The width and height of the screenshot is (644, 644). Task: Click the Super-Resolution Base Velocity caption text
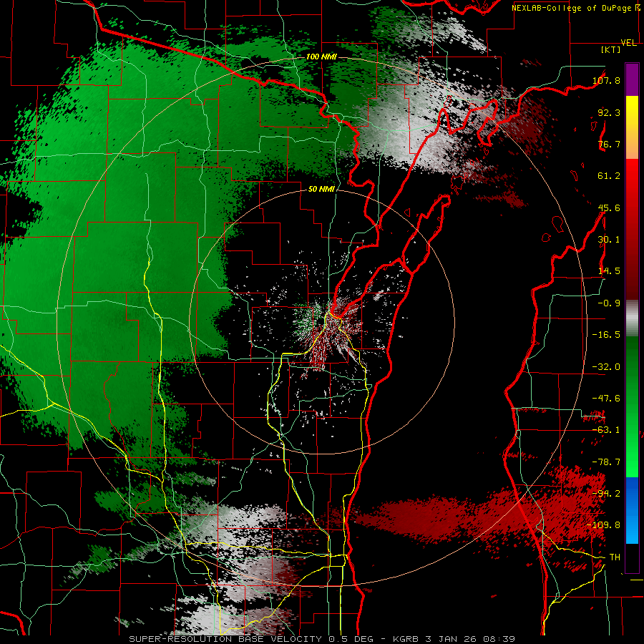(321, 639)
